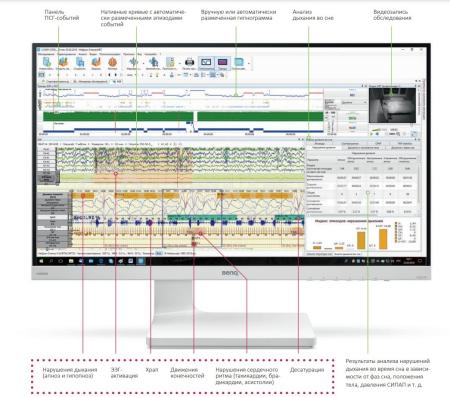Open the Auto combo box on second toolbar

coord(132,75)
